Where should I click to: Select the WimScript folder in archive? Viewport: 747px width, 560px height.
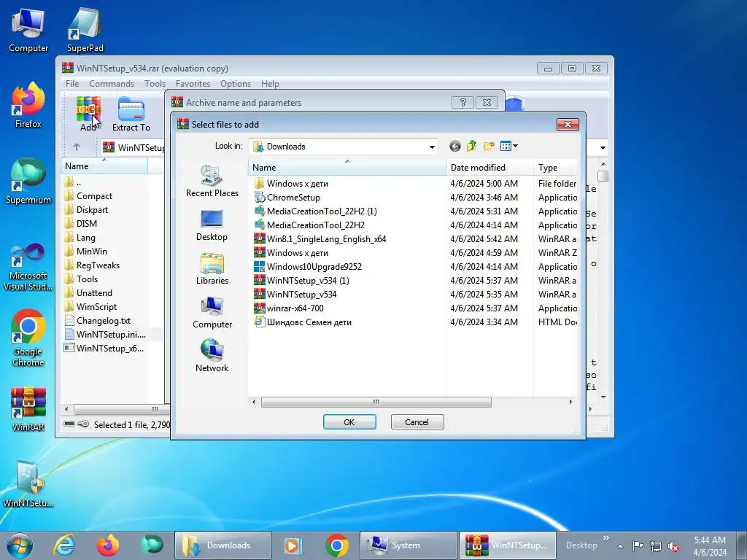(x=90, y=307)
